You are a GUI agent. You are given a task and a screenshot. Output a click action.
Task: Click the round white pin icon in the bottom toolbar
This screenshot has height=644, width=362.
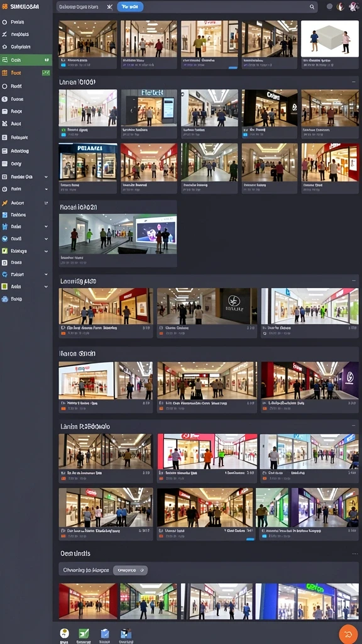point(65,633)
